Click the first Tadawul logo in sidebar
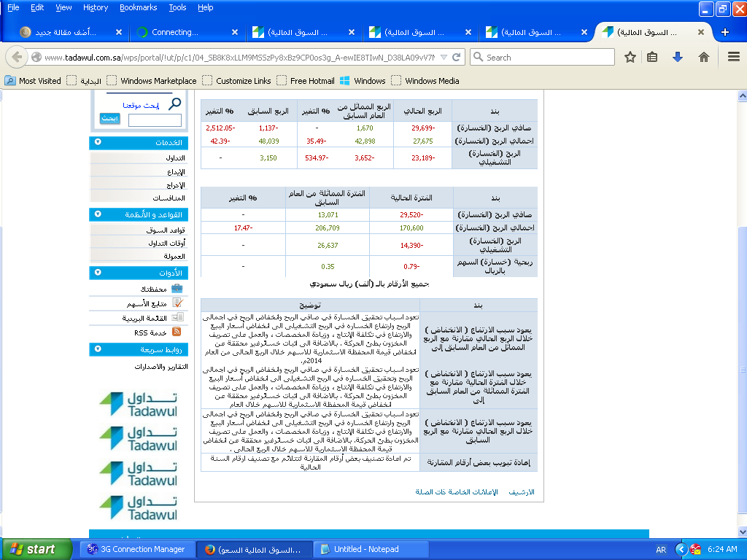 138,403
